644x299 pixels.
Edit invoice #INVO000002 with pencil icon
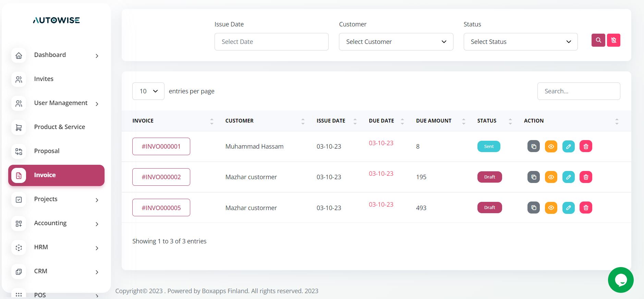[569, 177]
